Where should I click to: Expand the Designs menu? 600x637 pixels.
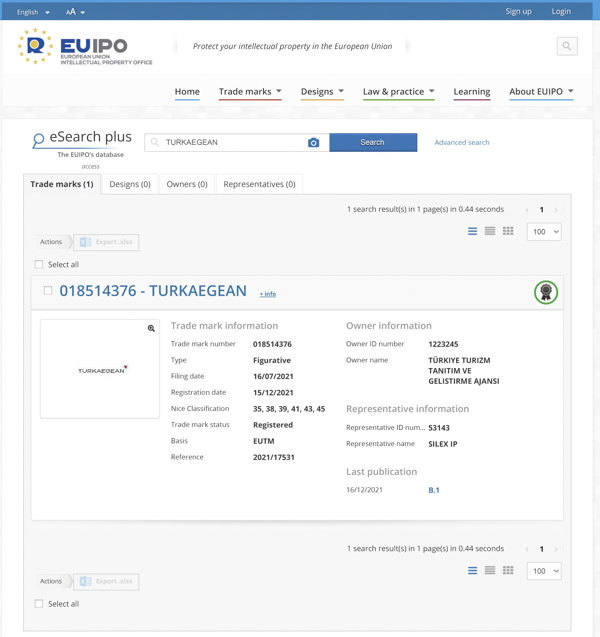[322, 92]
